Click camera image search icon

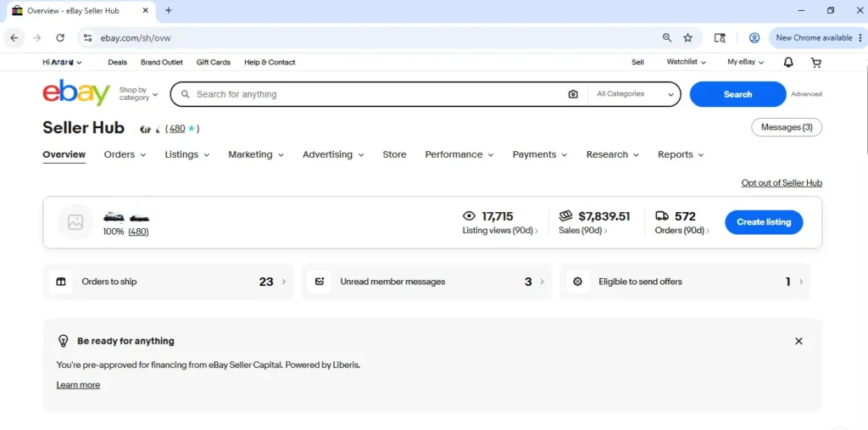573,94
